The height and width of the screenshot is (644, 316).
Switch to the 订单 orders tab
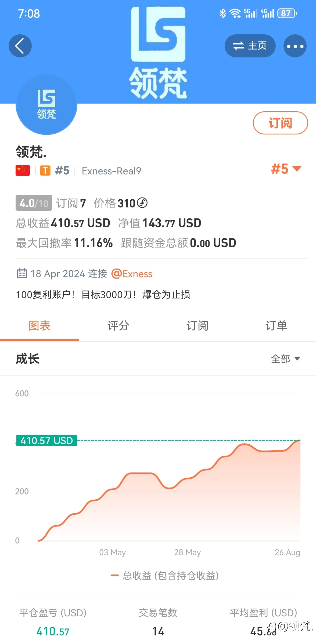point(276,326)
